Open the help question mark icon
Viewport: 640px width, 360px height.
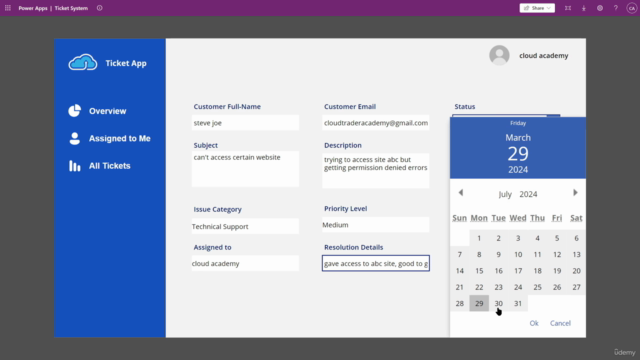[616, 8]
